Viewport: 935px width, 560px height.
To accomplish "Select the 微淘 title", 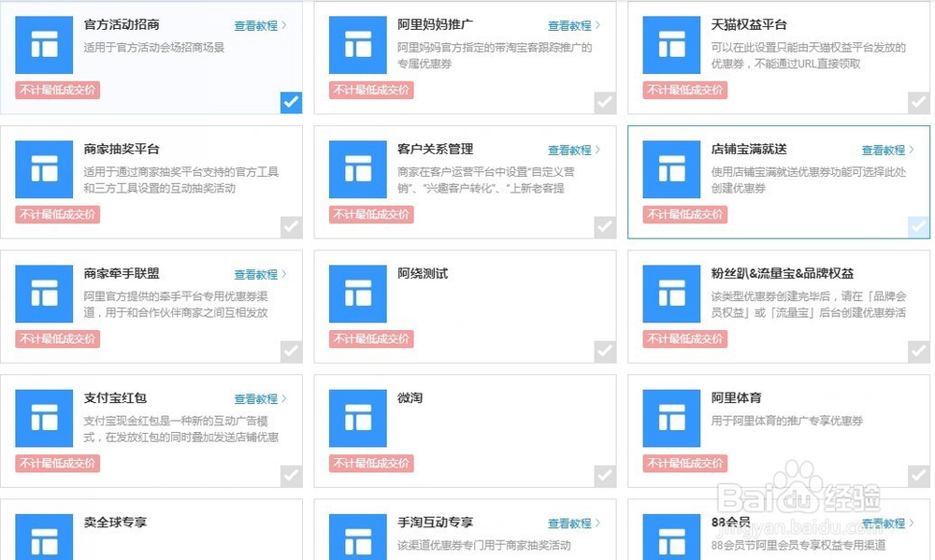I will 410,397.
